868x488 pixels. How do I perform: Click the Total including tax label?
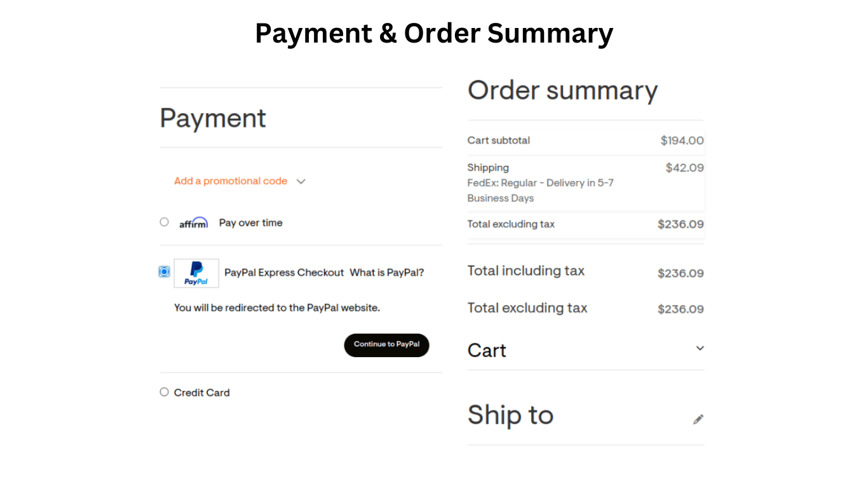coord(526,271)
